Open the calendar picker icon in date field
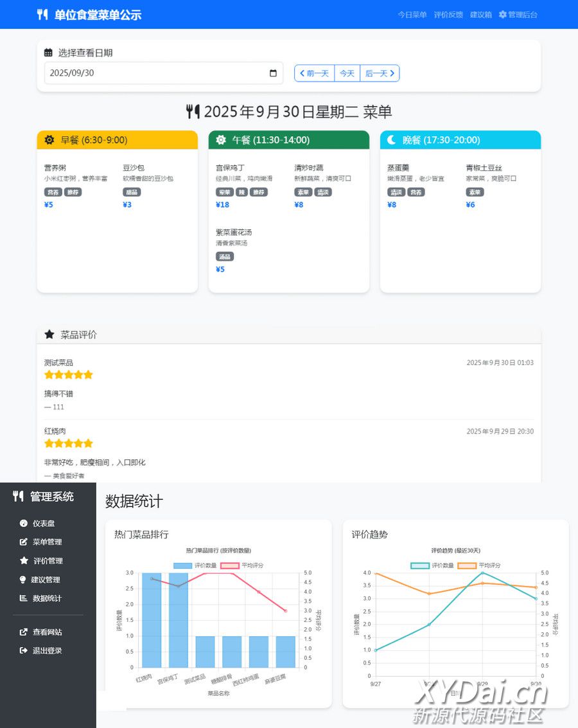 tap(273, 73)
